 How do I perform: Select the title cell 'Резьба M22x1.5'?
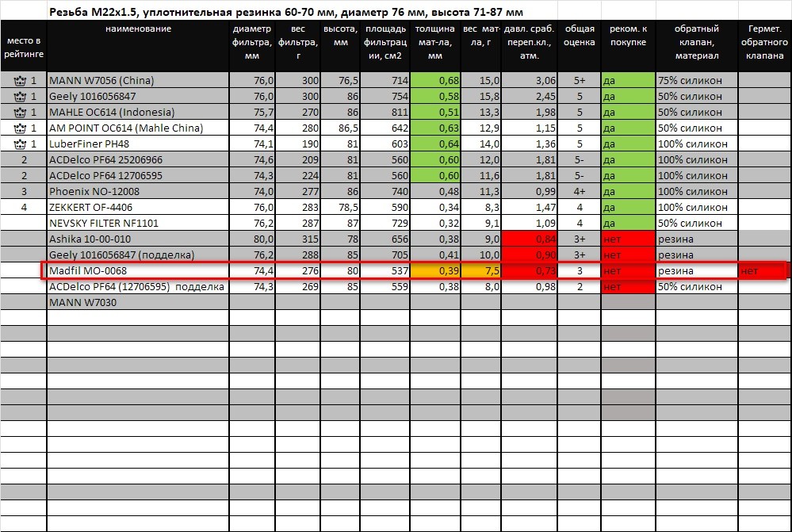(x=285, y=13)
